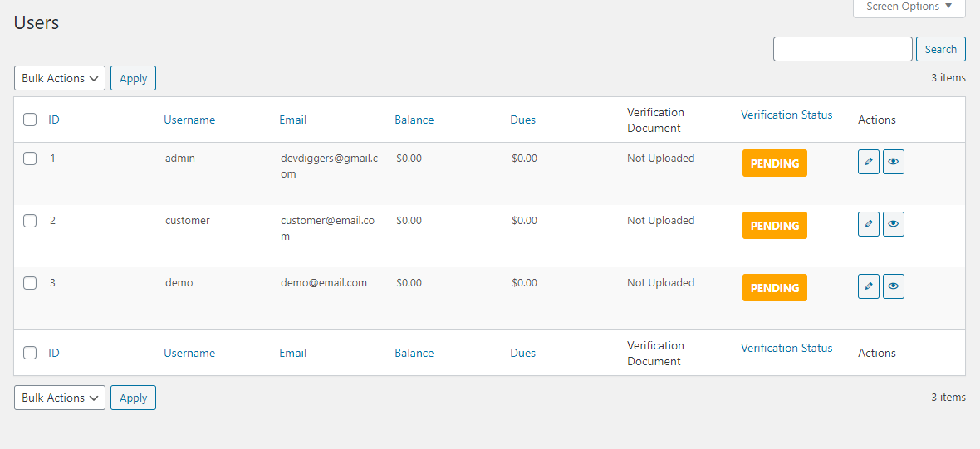The height and width of the screenshot is (449, 980).
Task: Click the view eye icon for demo
Action: coord(894,286)
